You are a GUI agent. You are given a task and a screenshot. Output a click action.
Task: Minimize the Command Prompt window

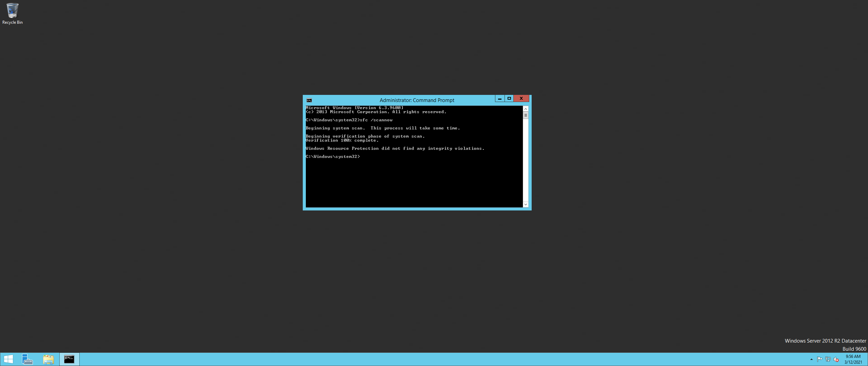point(500,99)
